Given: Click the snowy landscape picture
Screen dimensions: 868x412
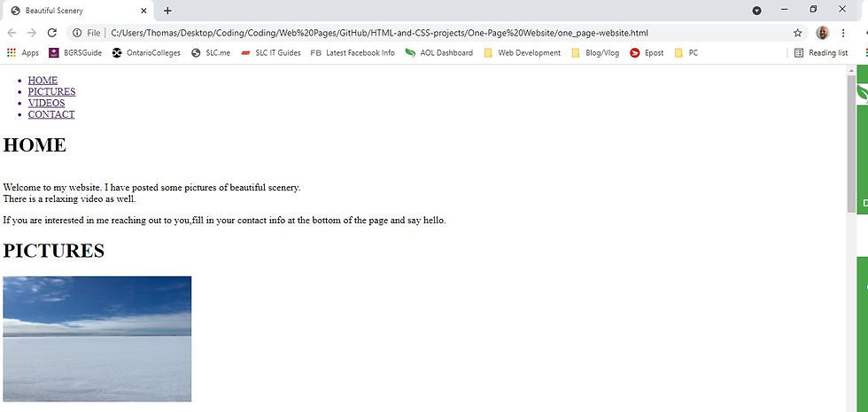Looking at the screenshot, I should point(97,338).
